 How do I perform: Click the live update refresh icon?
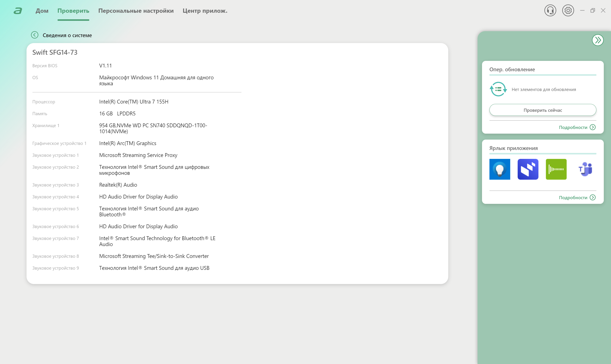pos(498,89)
